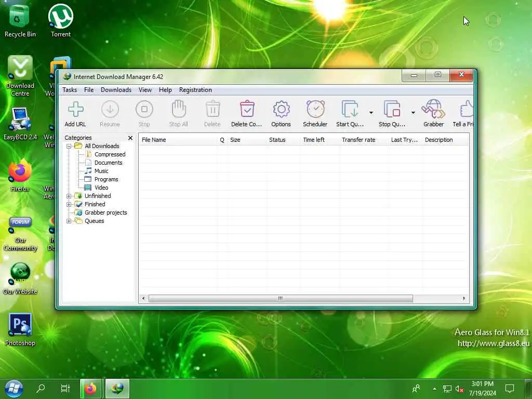Click the Delete trash icon
Viewport: 532px width, 399px height.
click(212, 109)
